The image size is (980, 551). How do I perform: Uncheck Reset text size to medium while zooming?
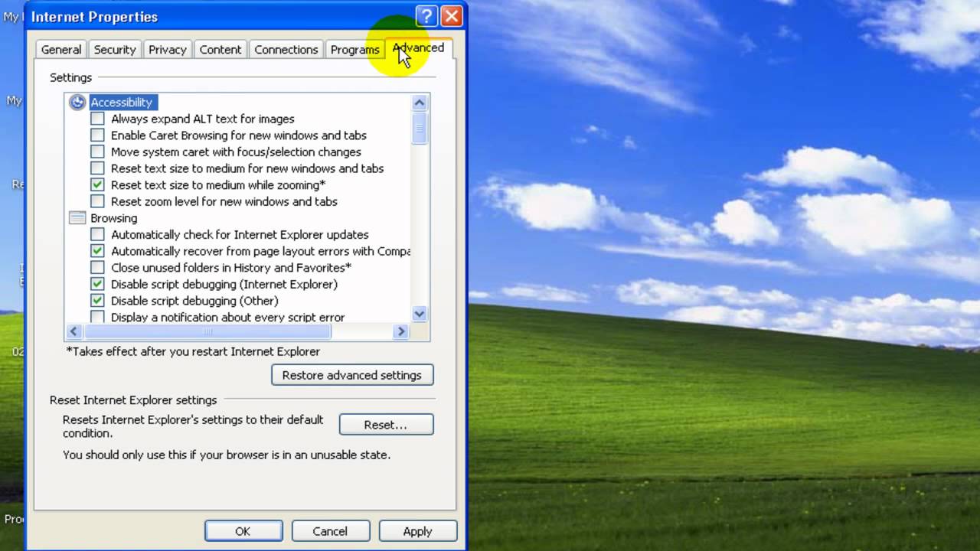coord(97,184)
